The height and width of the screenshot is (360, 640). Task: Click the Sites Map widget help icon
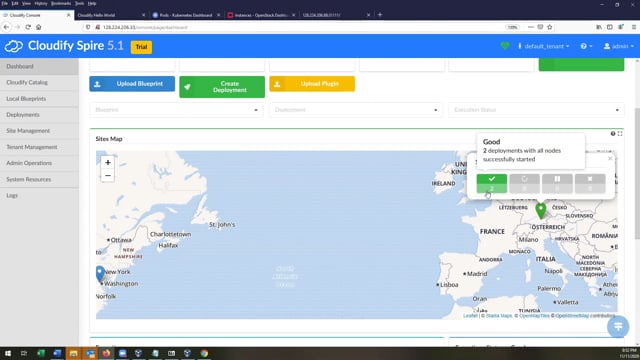point(613,133)
